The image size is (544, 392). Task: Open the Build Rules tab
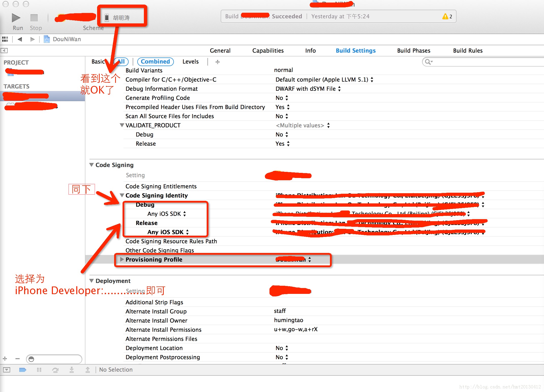click(468, 51)
